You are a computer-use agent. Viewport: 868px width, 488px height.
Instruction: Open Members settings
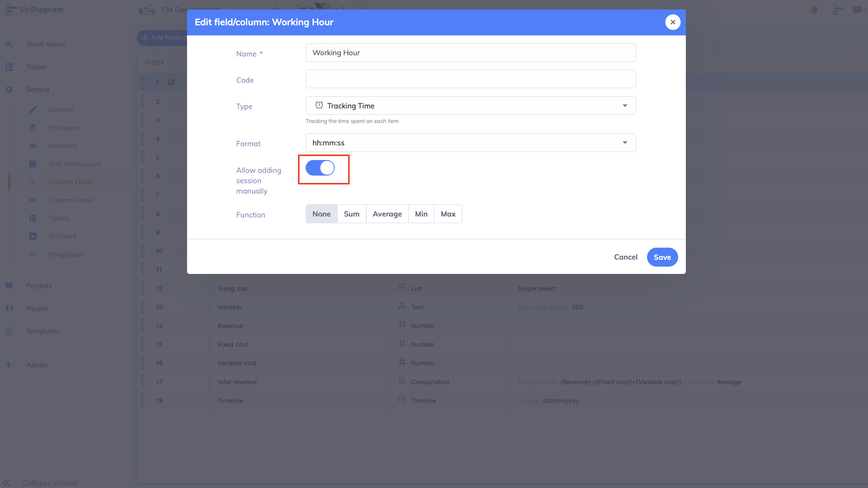pyautogui.click(x=63, y=146)
